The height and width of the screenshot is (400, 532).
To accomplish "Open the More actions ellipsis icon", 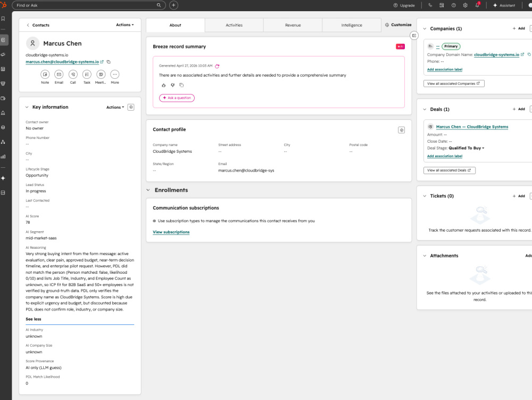I will 115,75.
